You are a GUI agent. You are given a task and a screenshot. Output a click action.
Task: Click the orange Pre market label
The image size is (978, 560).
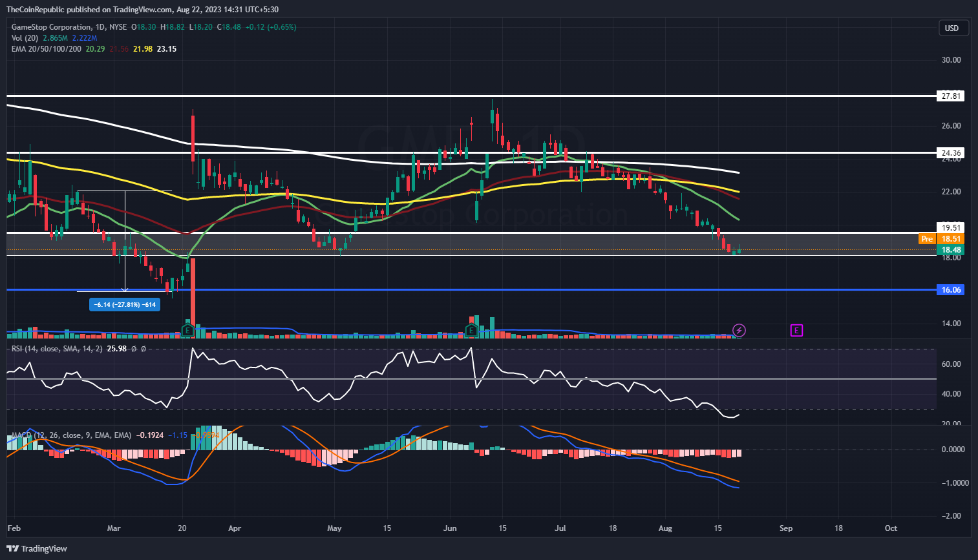(x=927, y=239)
